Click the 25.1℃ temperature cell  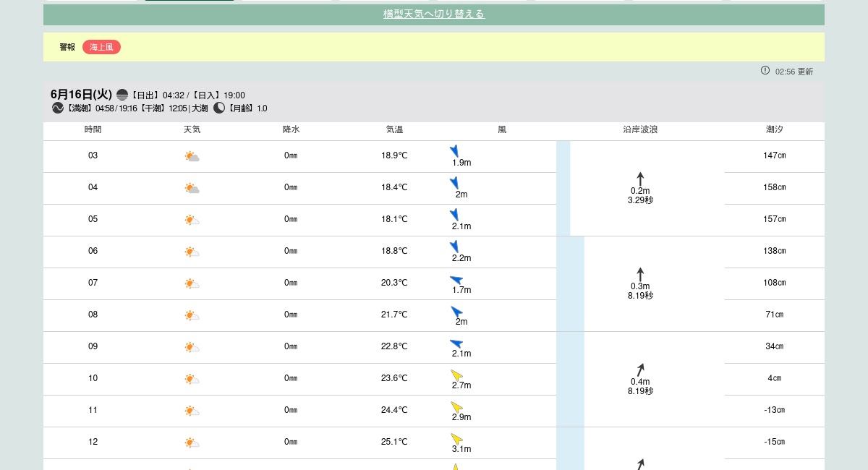point(394,442)
